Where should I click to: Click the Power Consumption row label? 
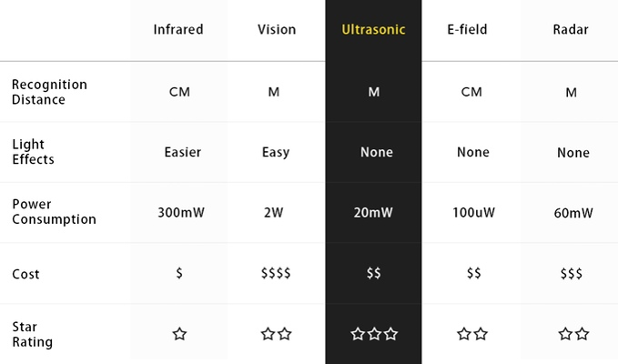pyautogui.click(x=54, y=212)
